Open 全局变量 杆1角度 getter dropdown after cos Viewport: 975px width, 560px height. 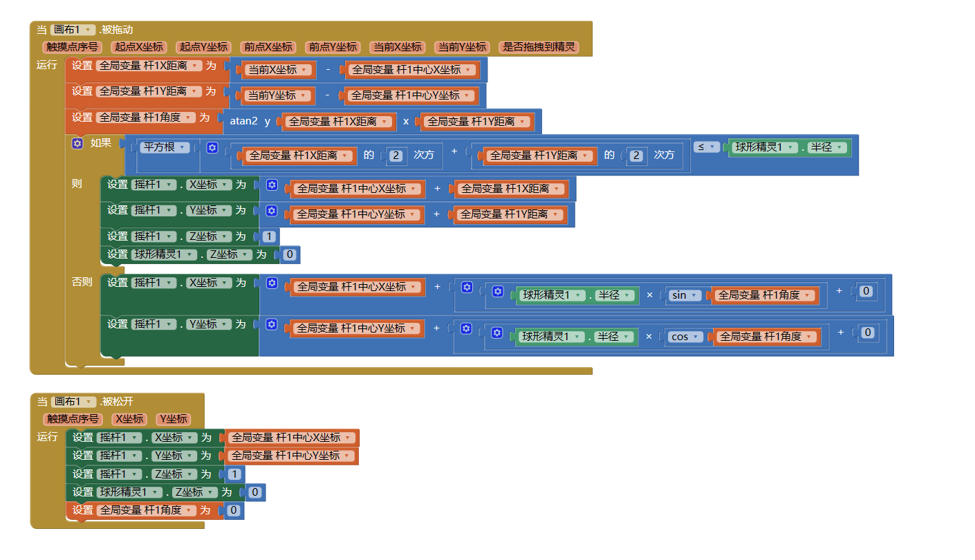click(767, 337)
